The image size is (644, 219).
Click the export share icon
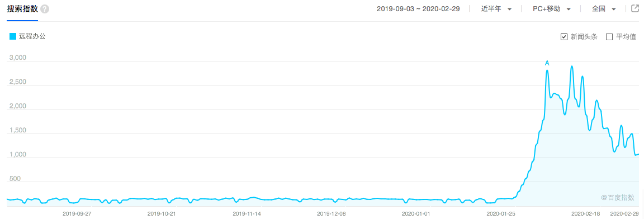(x=634, y=8)
